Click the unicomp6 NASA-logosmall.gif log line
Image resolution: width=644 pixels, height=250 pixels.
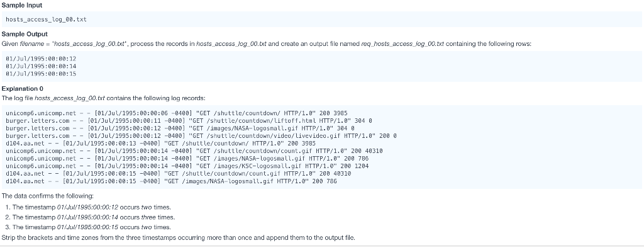pyautogui.click(x=187, y=159)
